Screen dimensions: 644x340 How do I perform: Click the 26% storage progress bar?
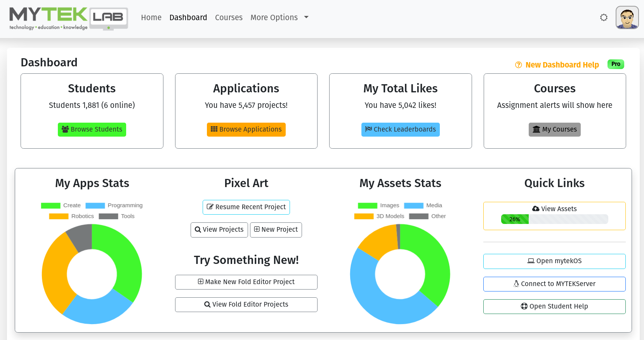click(554, 219)
